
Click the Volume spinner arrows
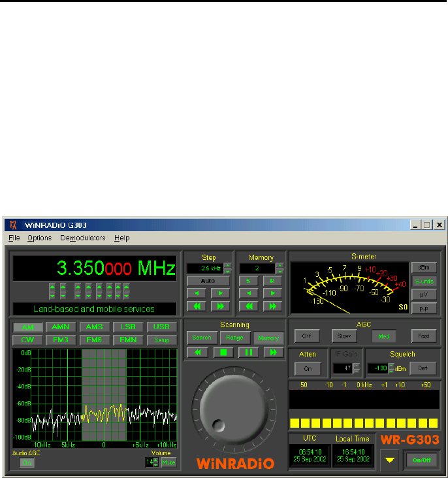tap(156, 462)
